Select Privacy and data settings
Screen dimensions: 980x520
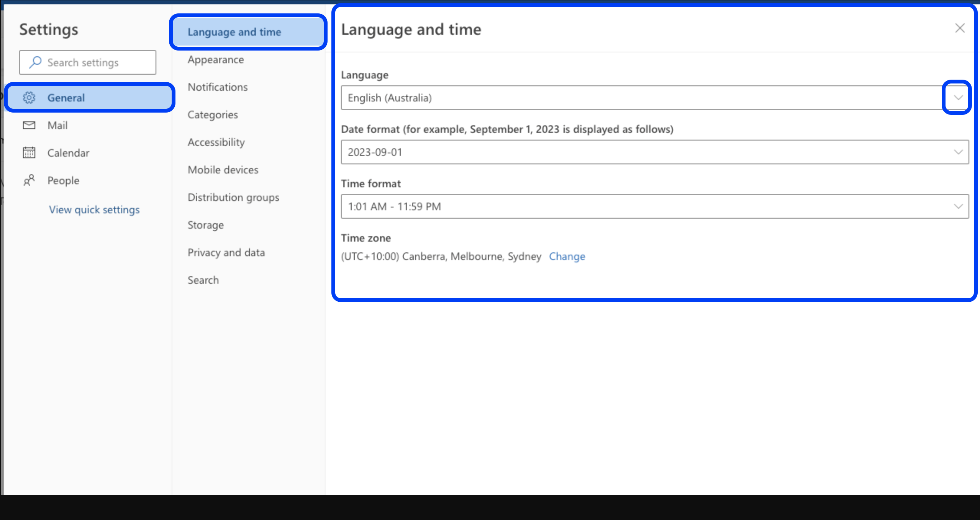(x=226, y=253)
